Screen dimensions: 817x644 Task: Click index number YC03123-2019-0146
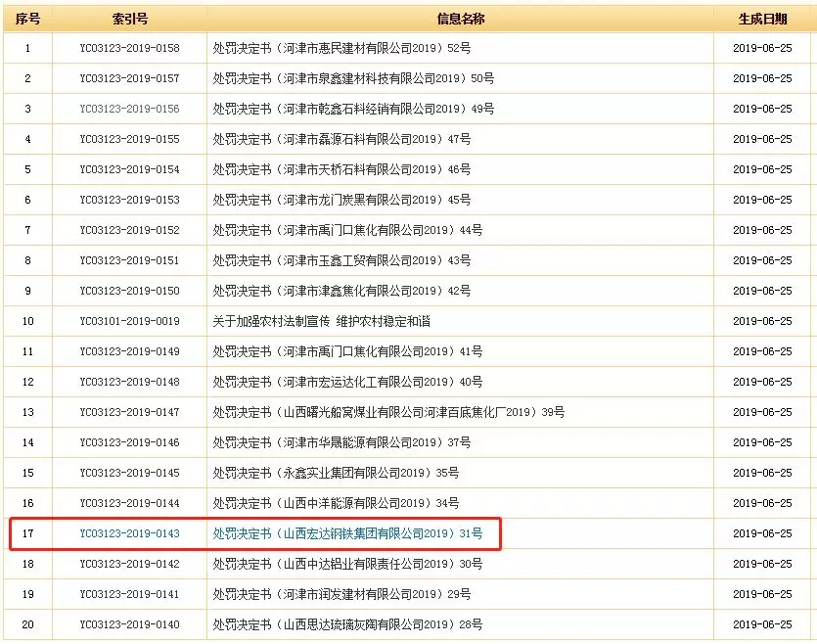point(130,441)
